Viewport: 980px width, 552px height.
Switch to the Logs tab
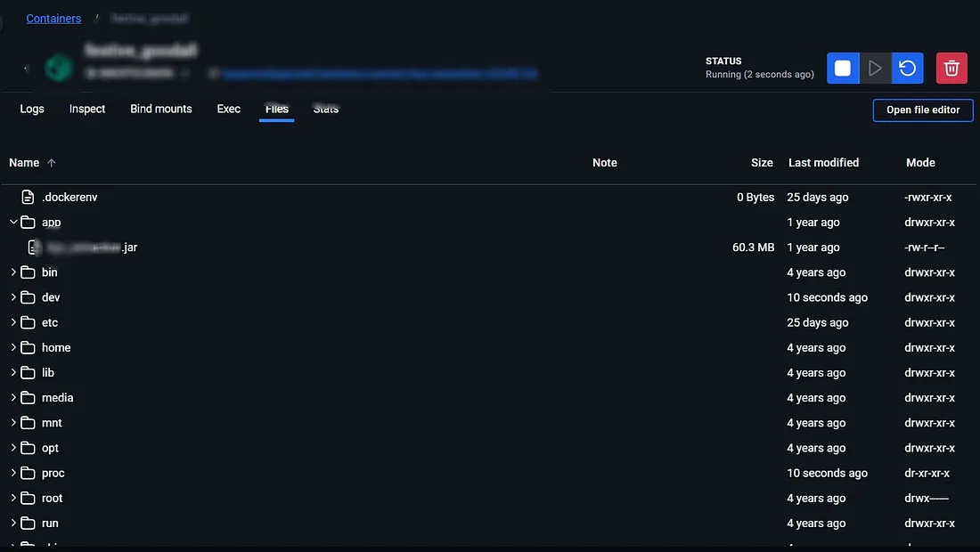32,109
